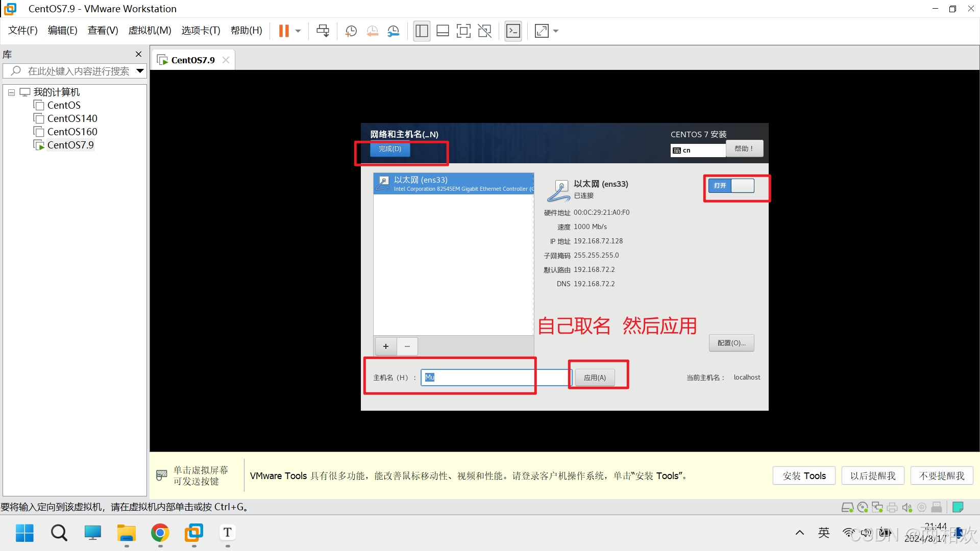
Task: Click send Ctrl+Alt+Del toolbar icon
Action: coord(323,31)
